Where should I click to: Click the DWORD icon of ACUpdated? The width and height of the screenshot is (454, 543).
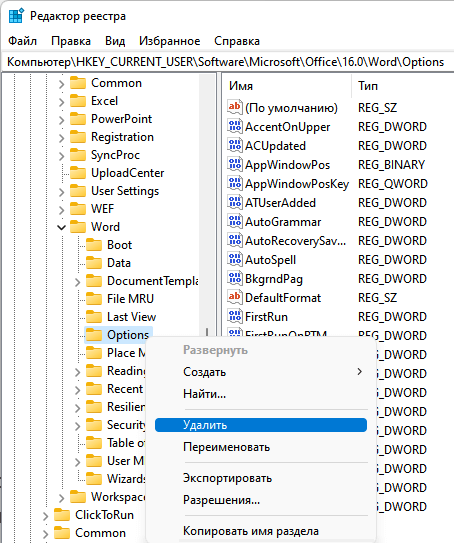234,145
